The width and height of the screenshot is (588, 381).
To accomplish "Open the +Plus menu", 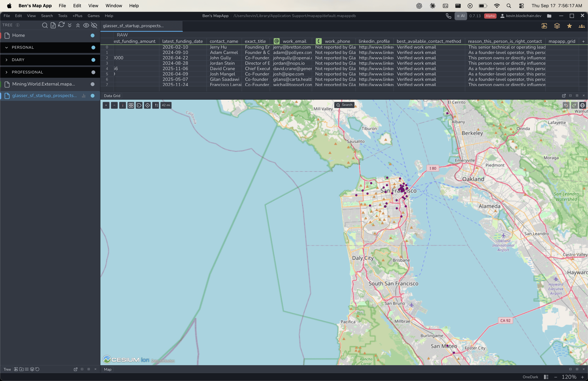I will coord(77,16).
